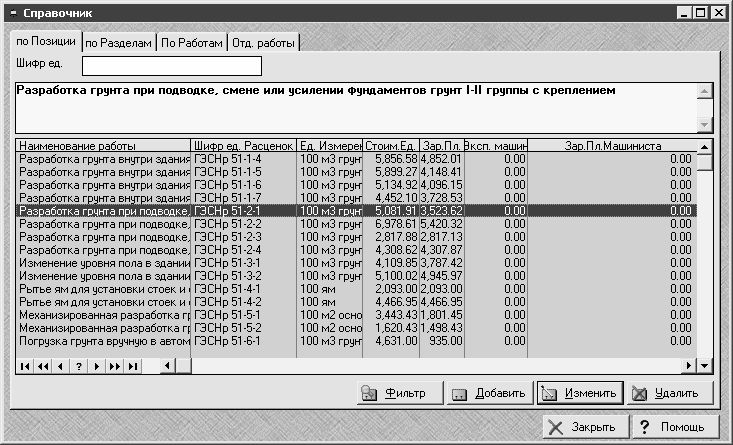
Task: Click the bold work description text
Action: [316, 90]
